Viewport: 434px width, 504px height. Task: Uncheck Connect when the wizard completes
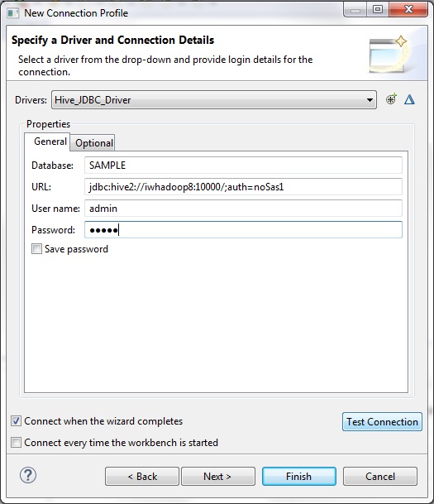tap(16, 420)
